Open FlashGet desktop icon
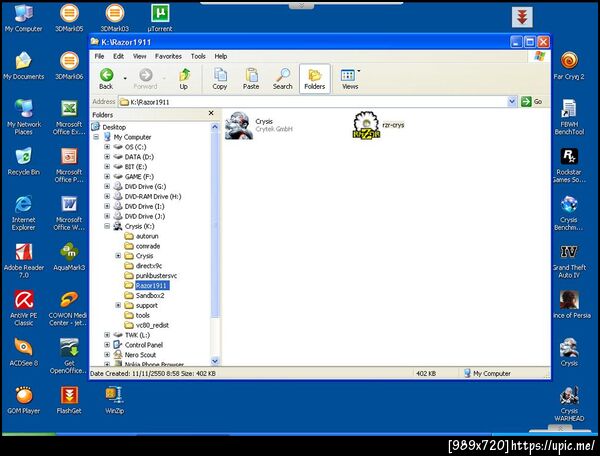The height and width of the screenshot is (456, 600). (69, 400)
